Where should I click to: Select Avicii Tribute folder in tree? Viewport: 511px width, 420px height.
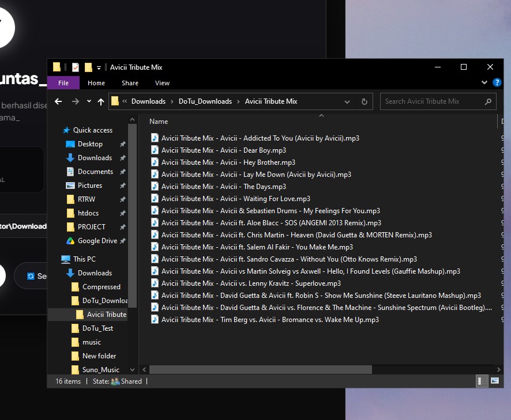coord(107,315)
